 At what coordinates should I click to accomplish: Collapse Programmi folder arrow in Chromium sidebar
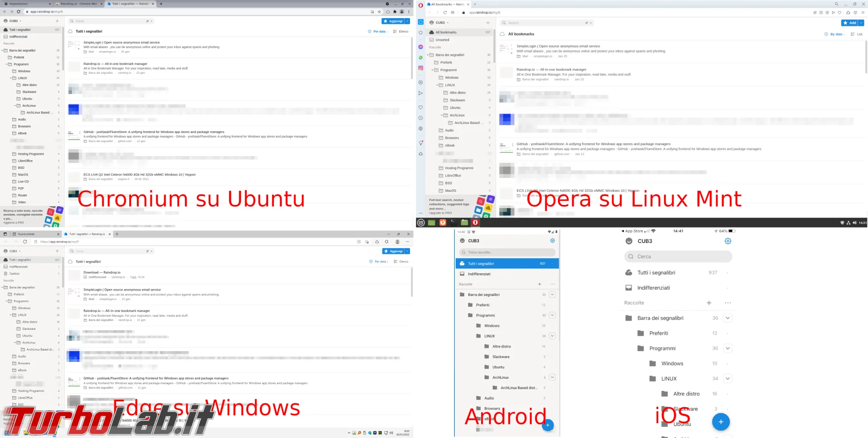(7, 64)
